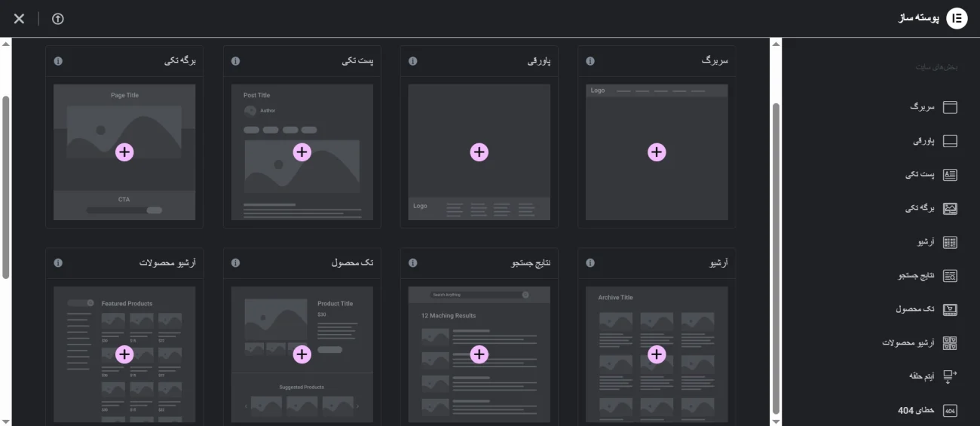Open آرشیو محصولات in the sidebar menu

908,342
